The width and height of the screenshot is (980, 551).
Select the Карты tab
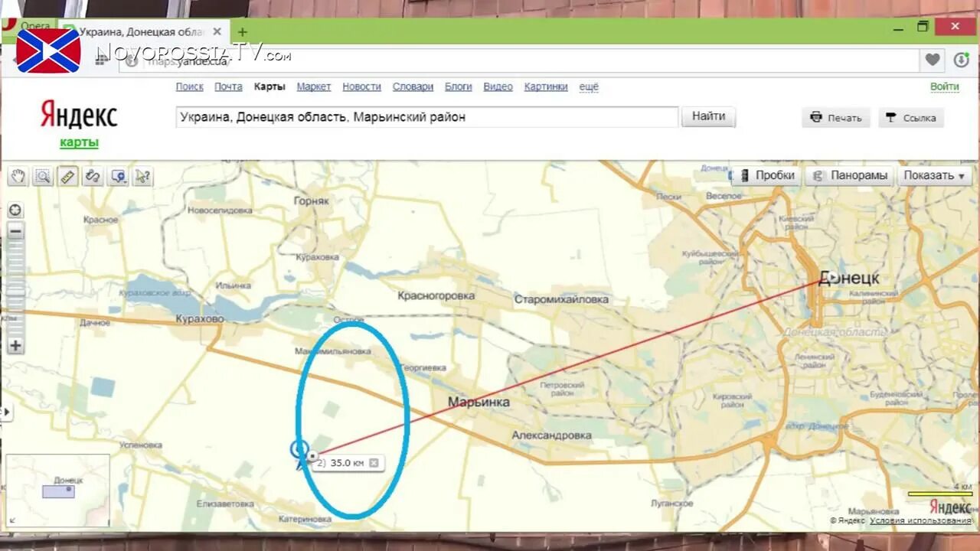(x=269, y=86)
